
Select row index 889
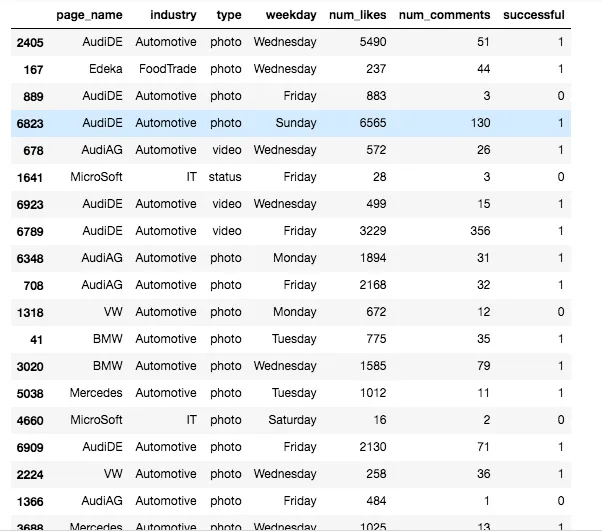[x=33, y=96]
